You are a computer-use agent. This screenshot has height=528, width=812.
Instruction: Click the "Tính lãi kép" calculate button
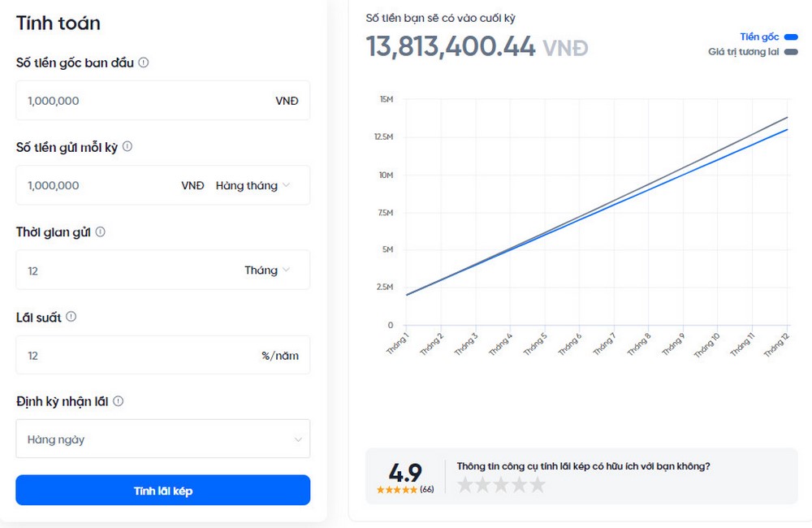pyautogui.click(x=162, y=490)
